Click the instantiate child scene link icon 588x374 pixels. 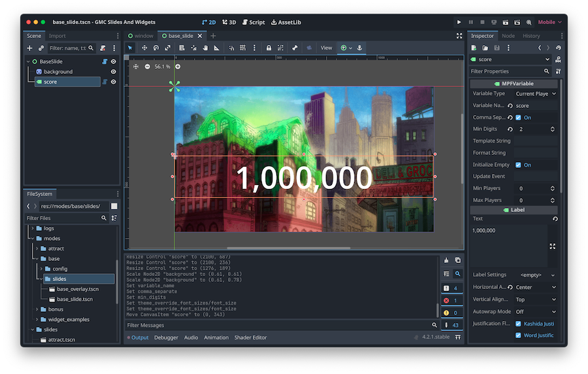pos(41,48)
